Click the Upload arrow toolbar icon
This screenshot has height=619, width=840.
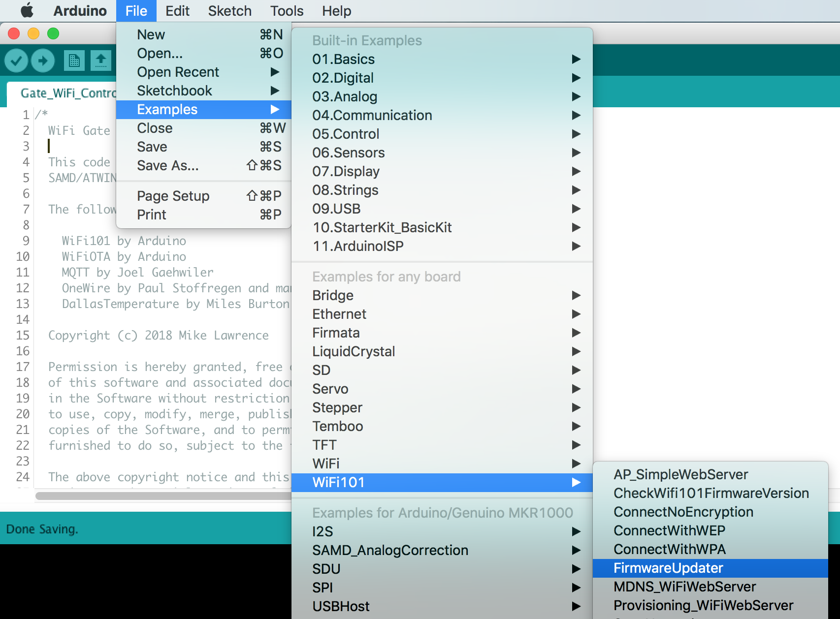coord(43,61)
